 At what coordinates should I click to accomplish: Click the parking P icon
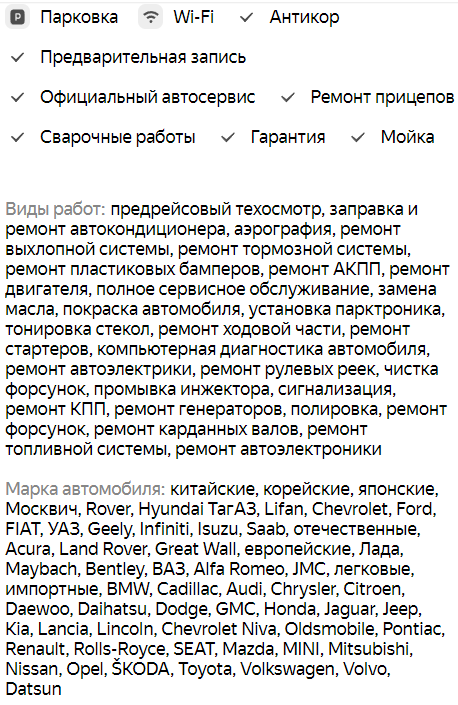[18, 18]
